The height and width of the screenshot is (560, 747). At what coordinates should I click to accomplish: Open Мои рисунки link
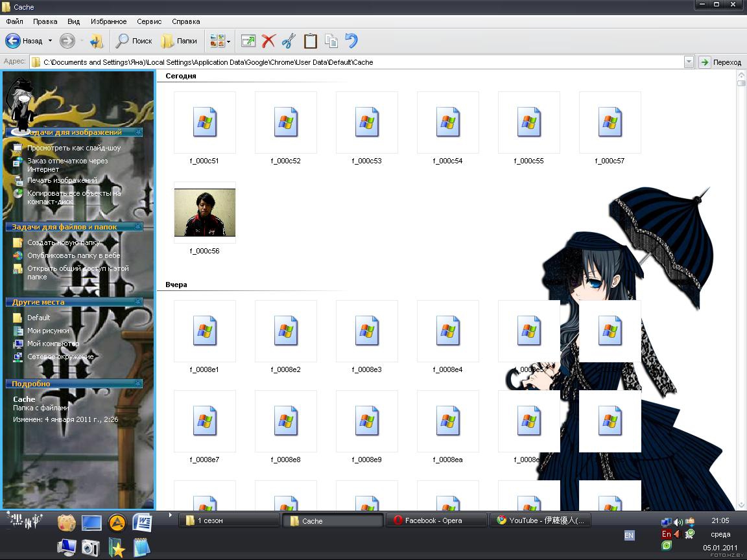48,331
